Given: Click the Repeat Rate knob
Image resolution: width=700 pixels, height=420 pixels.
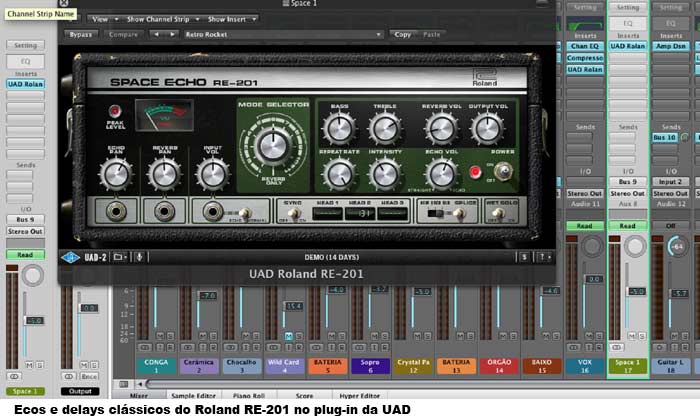Looking at the screenshot, I should tap(339, 175).
